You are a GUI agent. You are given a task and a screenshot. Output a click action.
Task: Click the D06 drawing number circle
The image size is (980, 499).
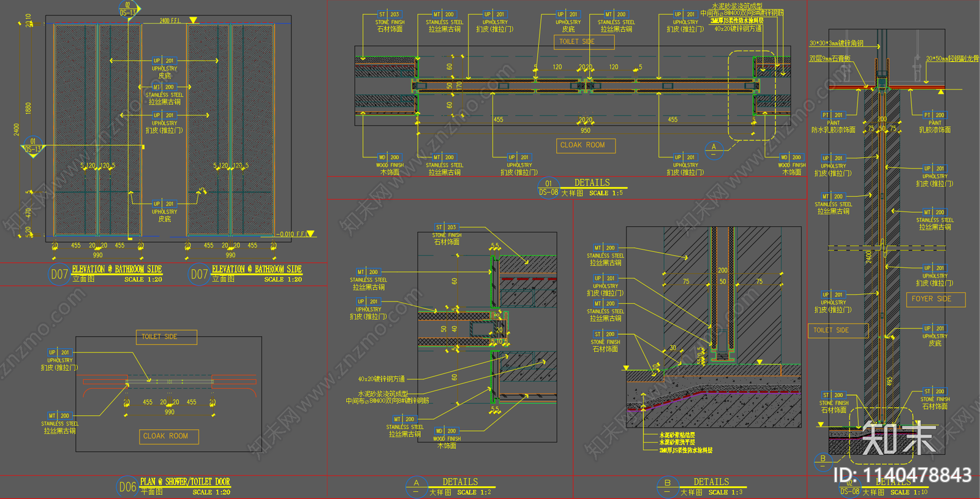[x=127, y=487]
